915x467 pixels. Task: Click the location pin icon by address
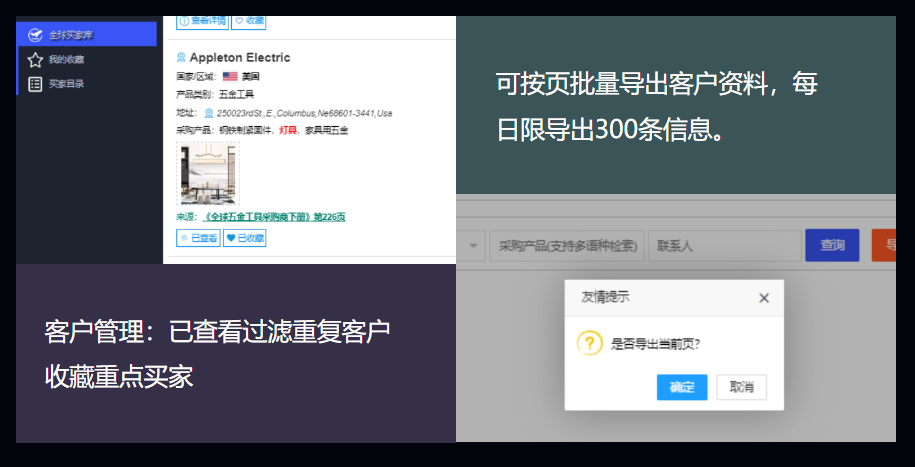pyautogui.click(x=209, y=113)
